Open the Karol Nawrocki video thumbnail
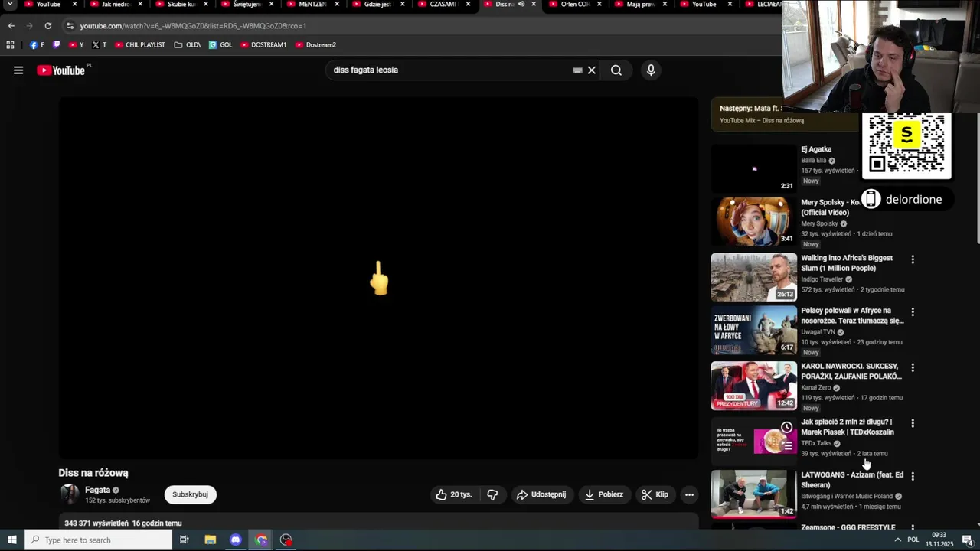Image resolution: width=980 pixels, height=551 pixels. (x=753, y=386)
